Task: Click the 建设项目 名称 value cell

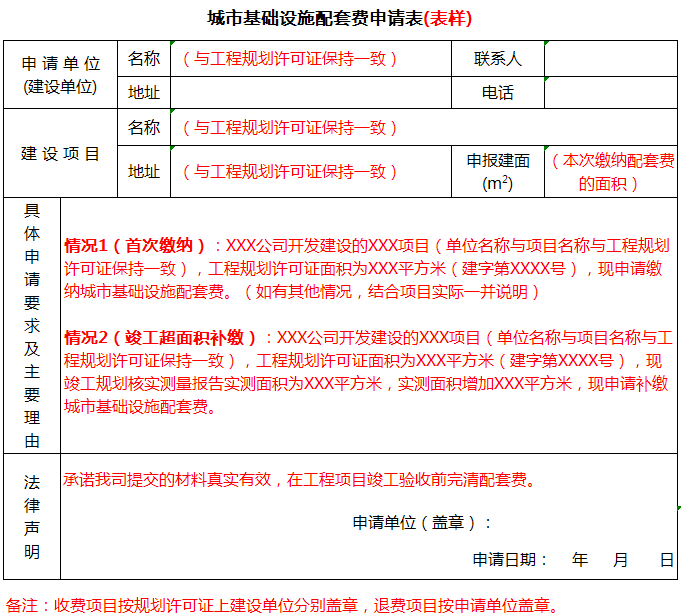Action: 422,128
